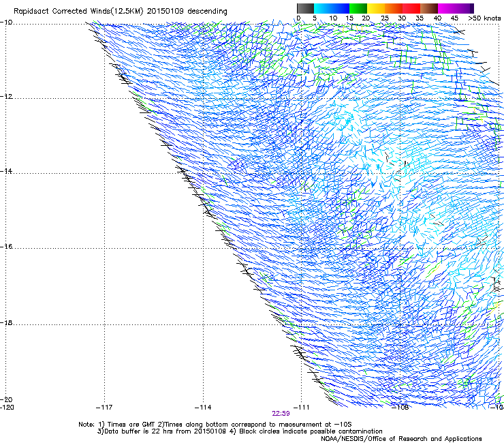Click the red 30-35 knots color band
Viewport: 504px width, 443px height.
411,8
